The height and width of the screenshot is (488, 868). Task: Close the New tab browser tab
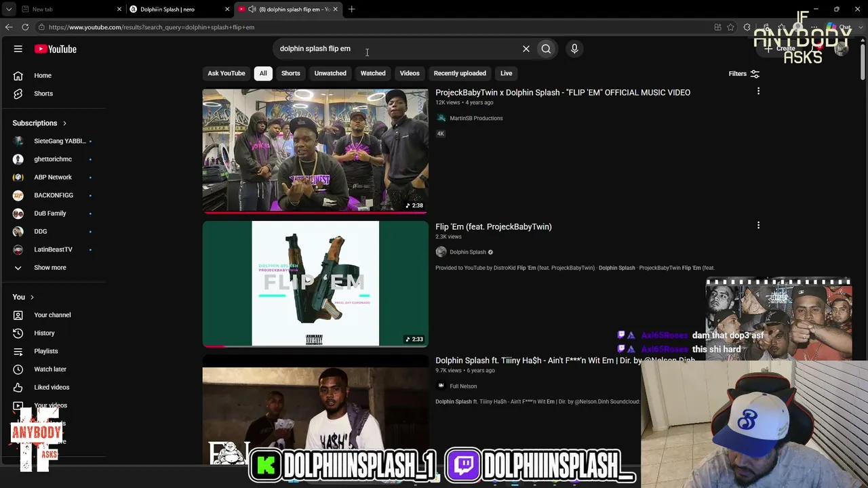click(x=119, y=9)
